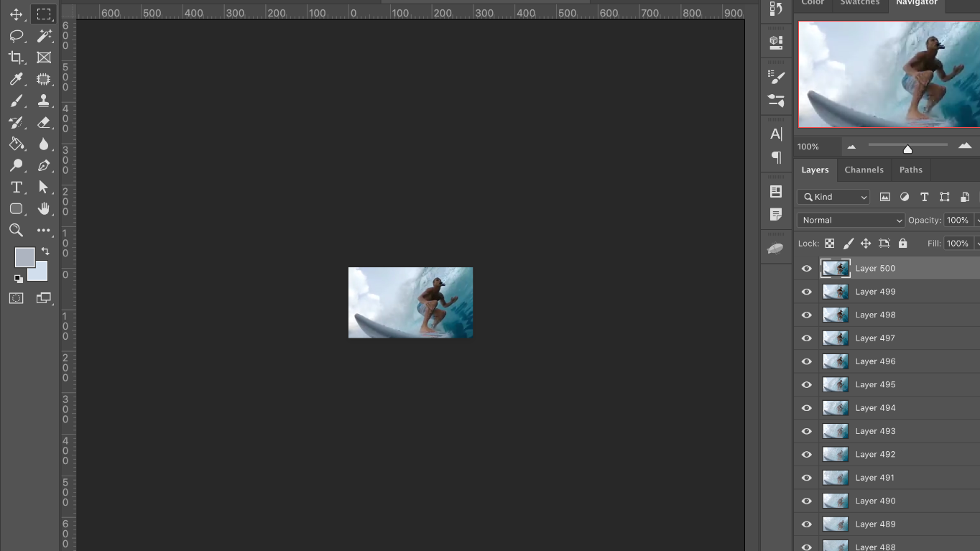
Task: Switch to the Color tab
Action: (813, 3)
